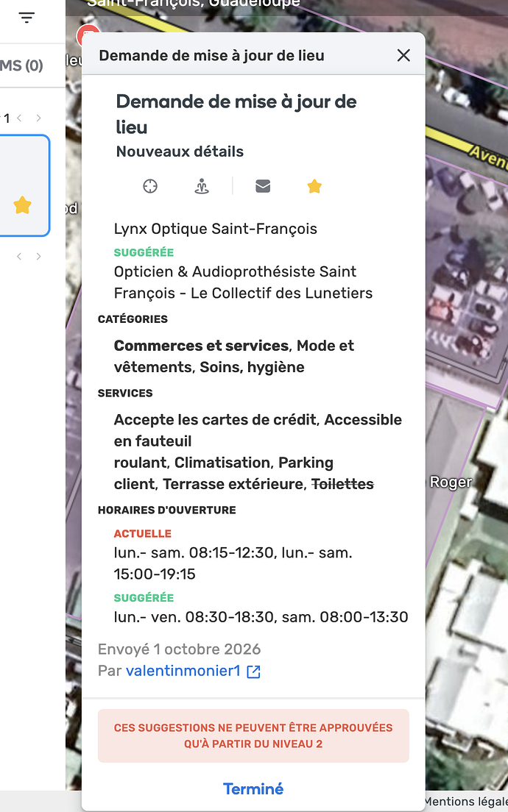Open the MS (0) tab
The image size is (508, 812).
[21, 65]
